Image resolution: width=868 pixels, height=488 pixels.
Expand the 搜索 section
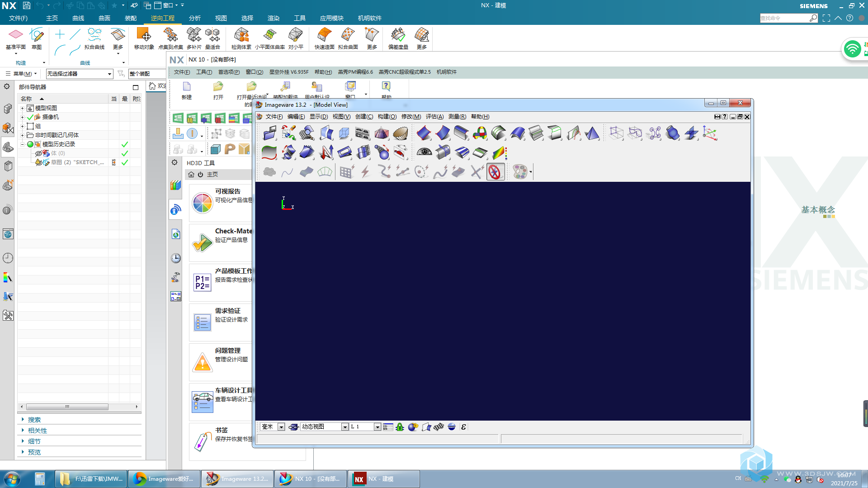(23, 420)
